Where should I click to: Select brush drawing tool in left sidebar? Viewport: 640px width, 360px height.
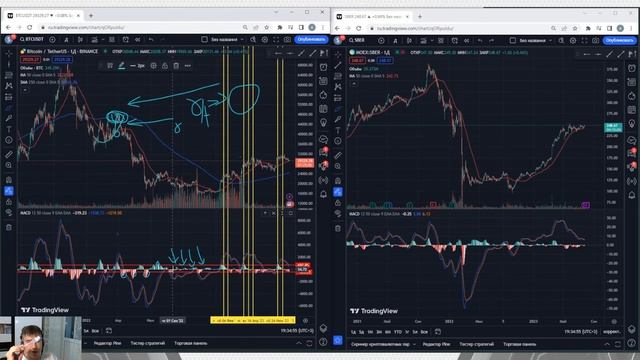(9, 108)
